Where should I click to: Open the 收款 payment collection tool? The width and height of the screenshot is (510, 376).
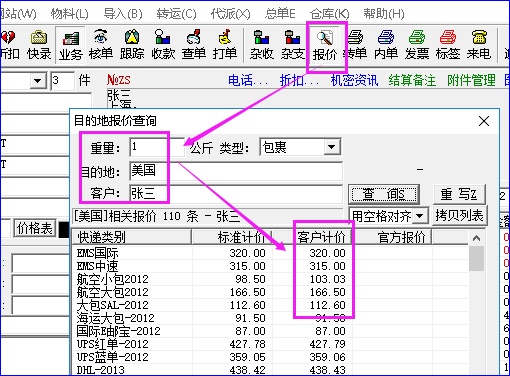(x=163, y=45)
